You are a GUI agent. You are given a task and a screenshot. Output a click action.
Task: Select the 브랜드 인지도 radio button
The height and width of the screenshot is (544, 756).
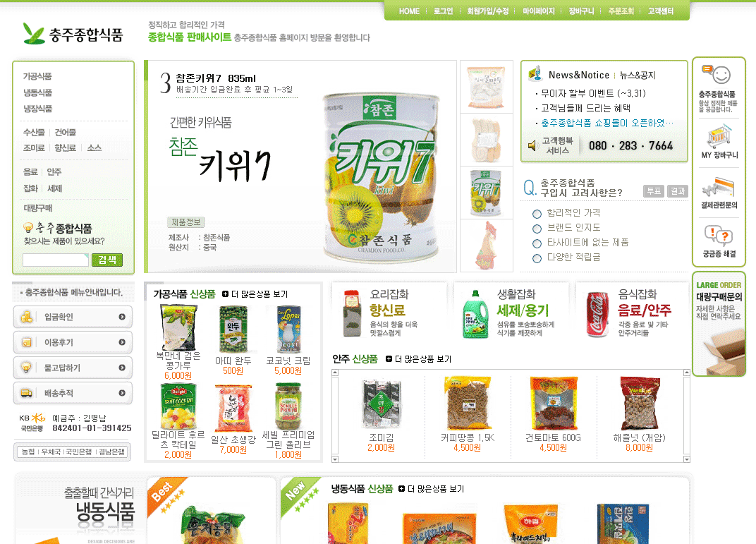click(x=537, y=229)
